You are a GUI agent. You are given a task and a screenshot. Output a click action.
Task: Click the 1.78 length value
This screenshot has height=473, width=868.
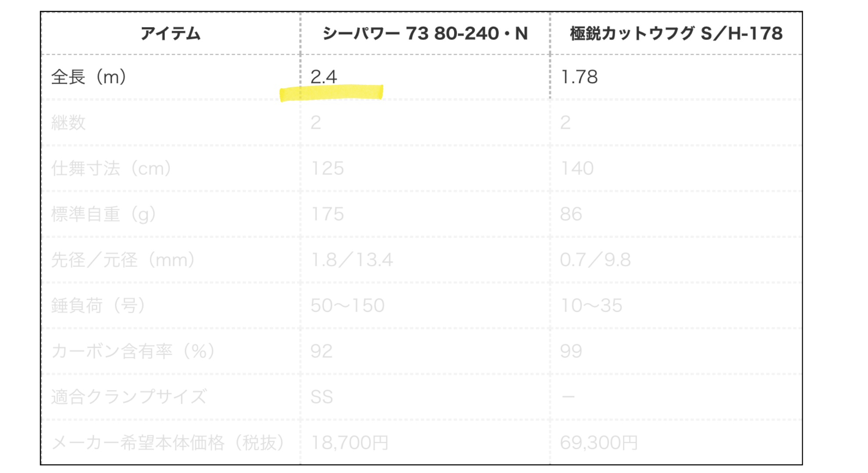tap(579, 78)
